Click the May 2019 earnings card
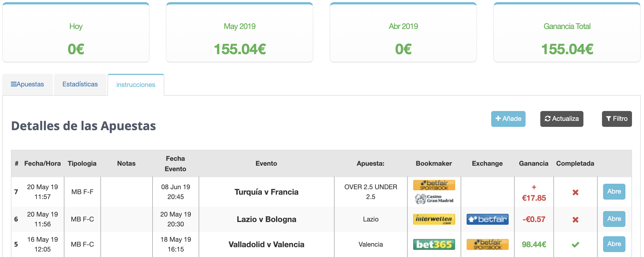This screenshot has width=644, height=257. pos(240,32)
